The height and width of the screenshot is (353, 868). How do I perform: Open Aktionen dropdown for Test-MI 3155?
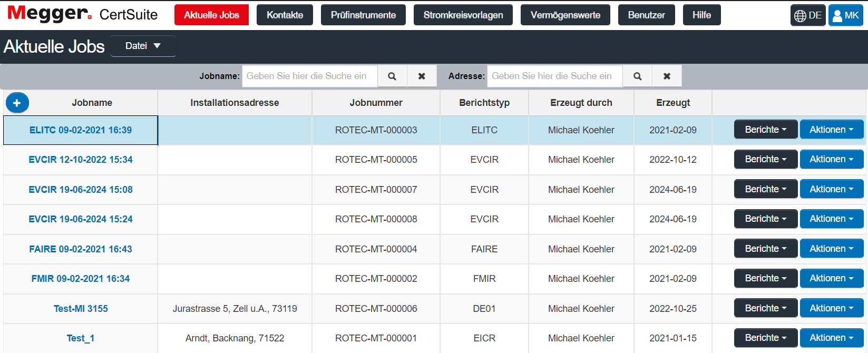pyautogui.click(x=831, y=308)
